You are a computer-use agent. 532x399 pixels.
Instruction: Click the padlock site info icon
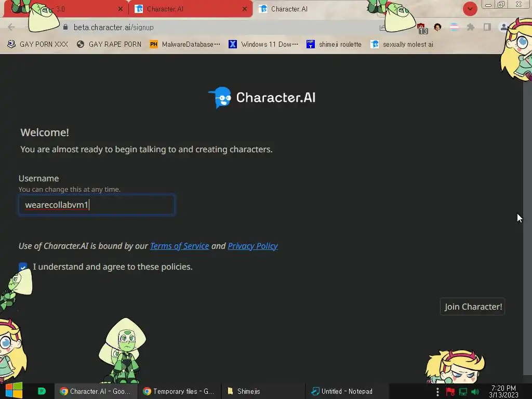[65, 27]
